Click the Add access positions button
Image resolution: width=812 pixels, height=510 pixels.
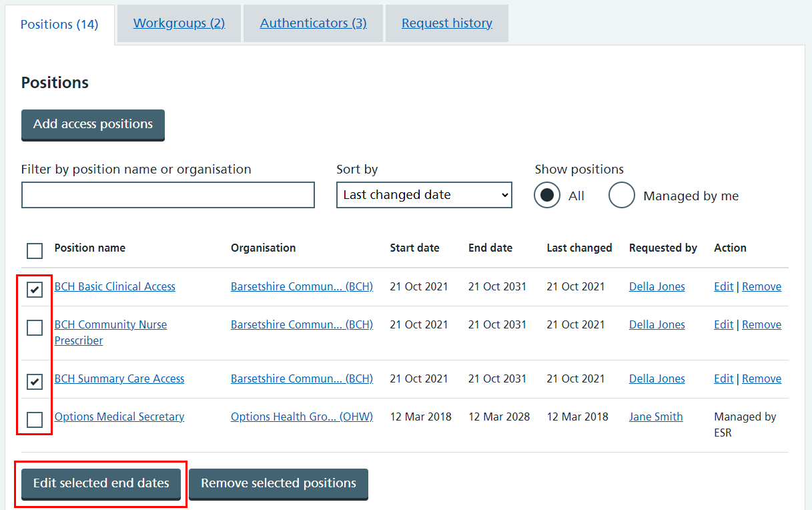[93, 125]
